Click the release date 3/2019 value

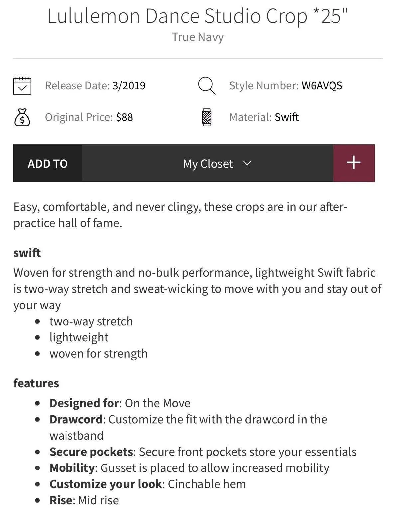pyautogui.click(x=129, y=86)
